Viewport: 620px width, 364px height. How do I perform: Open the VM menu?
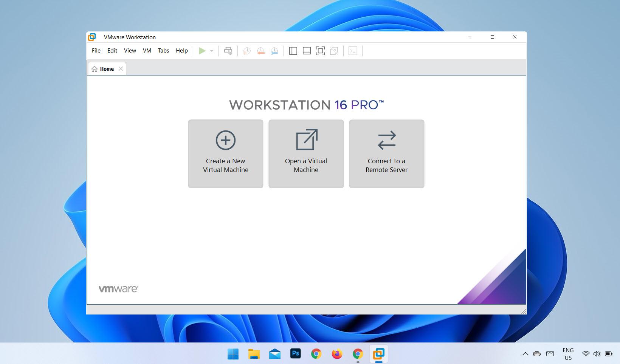point(147,51)
